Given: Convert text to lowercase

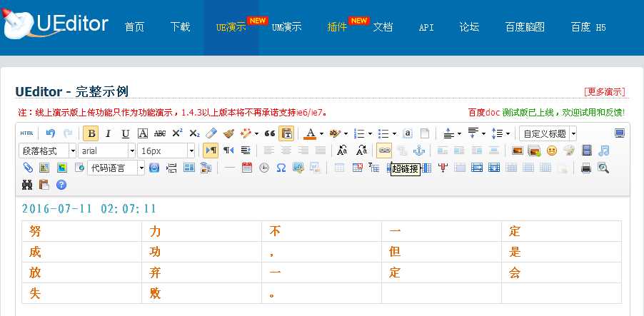Looking at the screenshot, I should point(361,151).
